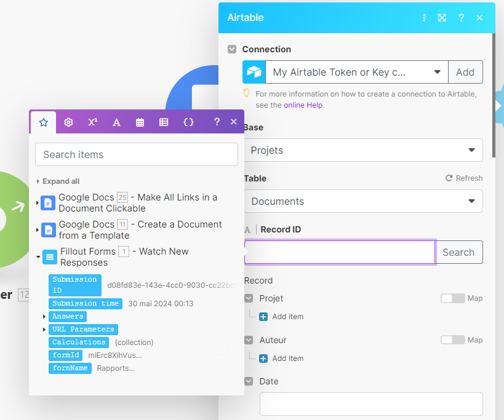Click Expand all in mapping panel
The height and width of the screenshot is (420, 504).
pyautogui.click(x=58, y=181)
